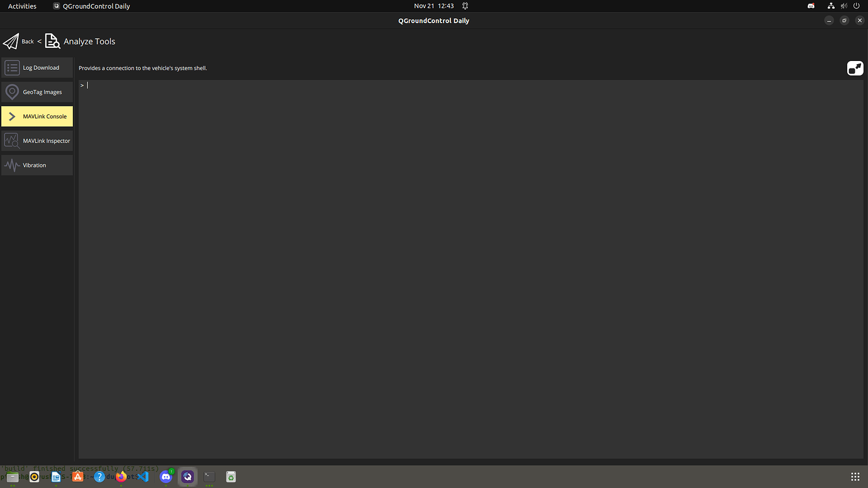
Task: Click the Analyze Tools document icon
Action: click(52, 42)
